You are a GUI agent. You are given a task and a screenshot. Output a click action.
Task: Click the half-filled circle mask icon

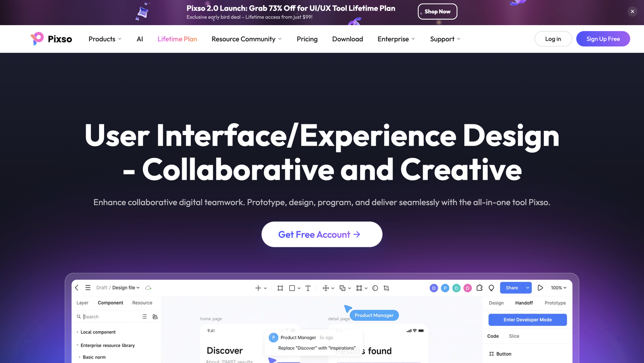point(375,288)
